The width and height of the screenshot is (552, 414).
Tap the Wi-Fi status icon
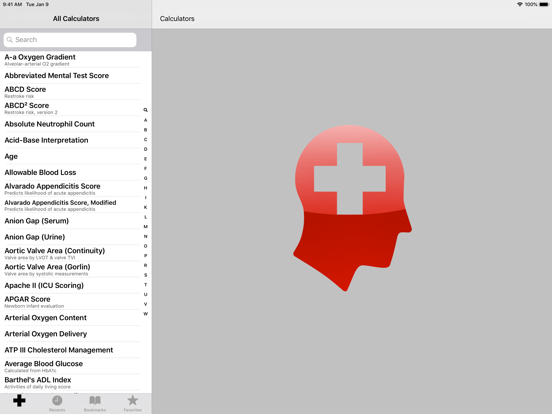(x=520, y=4)
